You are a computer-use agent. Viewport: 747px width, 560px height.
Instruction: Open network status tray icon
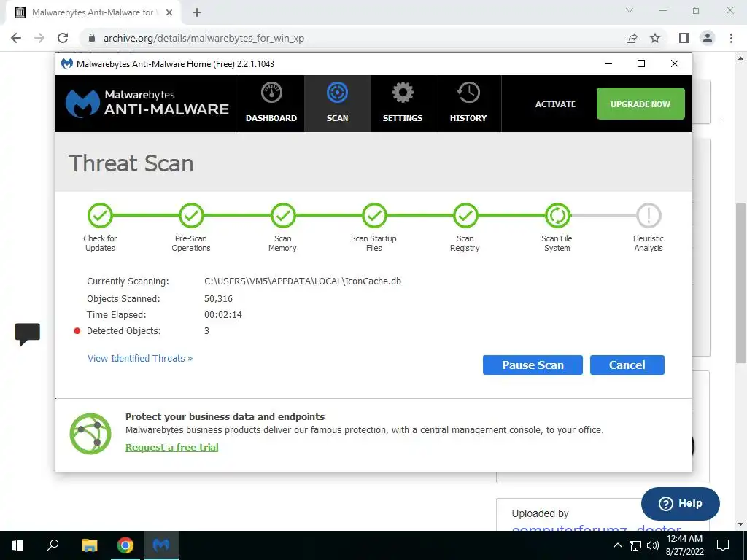pos(635,545)
